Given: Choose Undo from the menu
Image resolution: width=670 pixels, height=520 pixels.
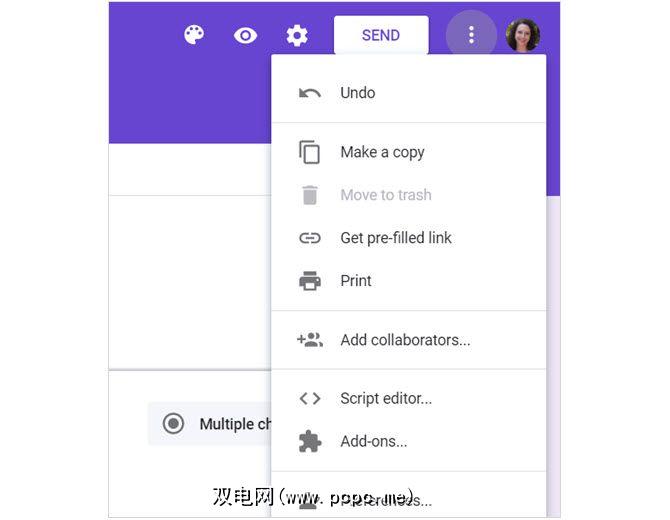Looking at the screenshot, I should point(408,93).
